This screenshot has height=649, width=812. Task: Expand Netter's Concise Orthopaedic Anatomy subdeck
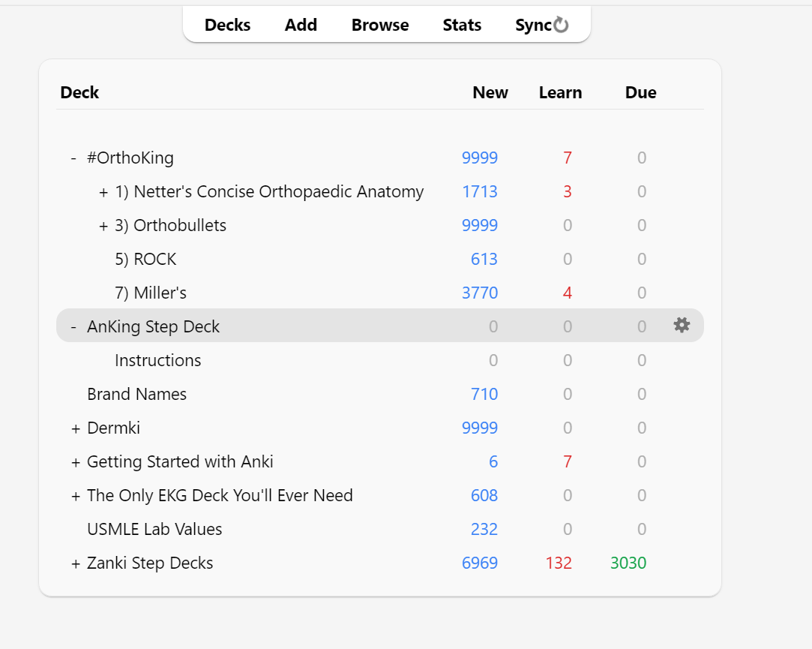coord(103,192)
